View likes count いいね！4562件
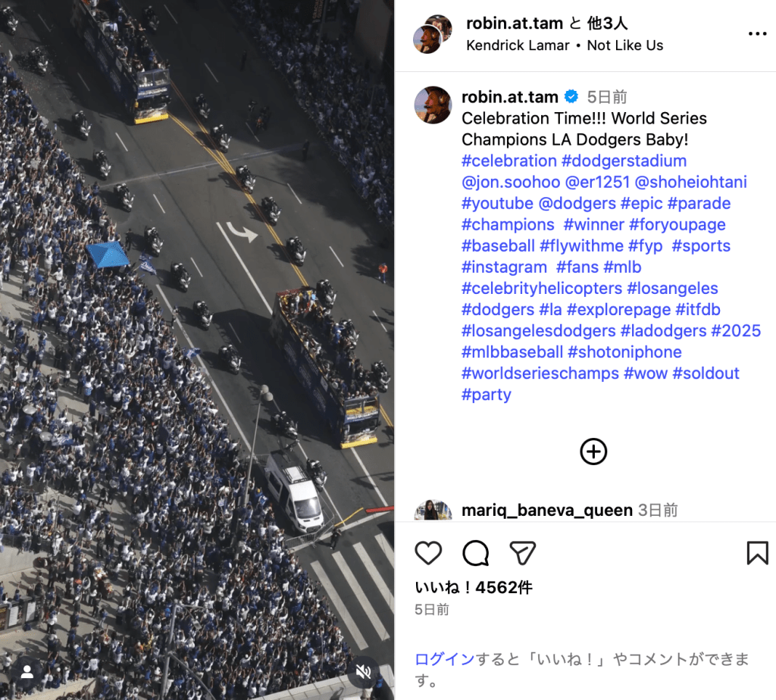The width and height of the screenshot is (776, 700). tap(474, 587)
